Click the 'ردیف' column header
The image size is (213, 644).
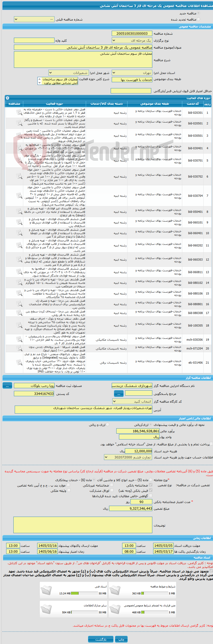(207, 104)
